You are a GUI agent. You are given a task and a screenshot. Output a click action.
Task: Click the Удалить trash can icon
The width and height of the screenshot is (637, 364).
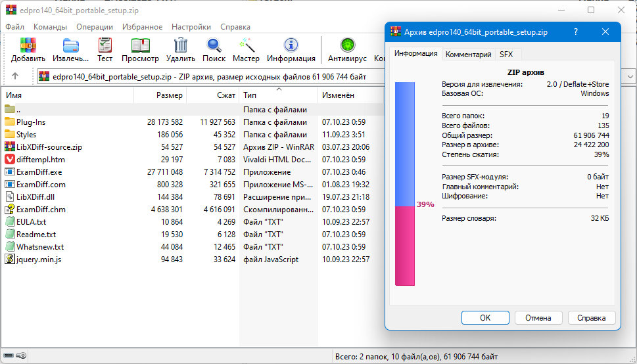click(180, 45)
